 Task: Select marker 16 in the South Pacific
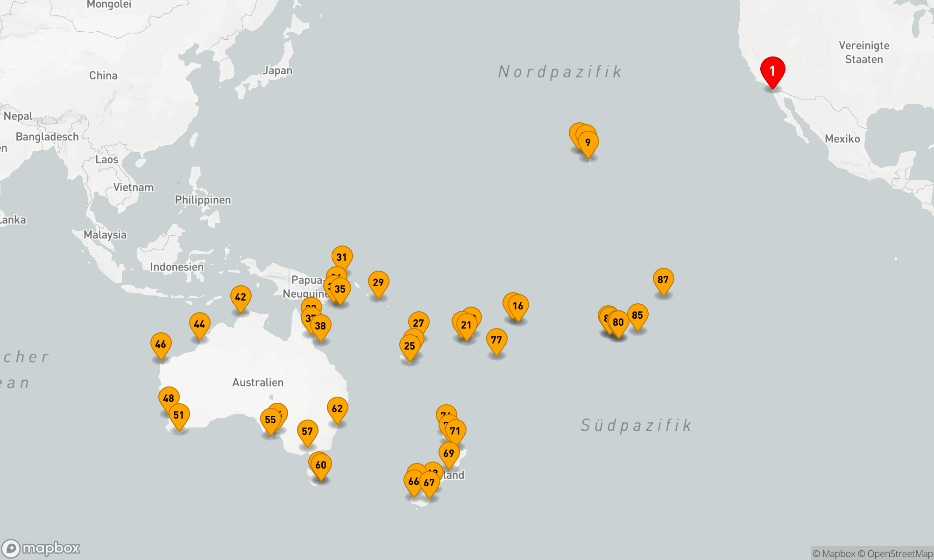click(518, 306)
